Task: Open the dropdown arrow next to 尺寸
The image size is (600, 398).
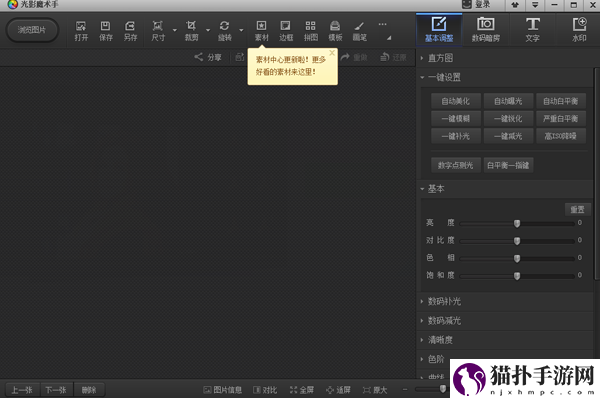Action: (174, 30)
